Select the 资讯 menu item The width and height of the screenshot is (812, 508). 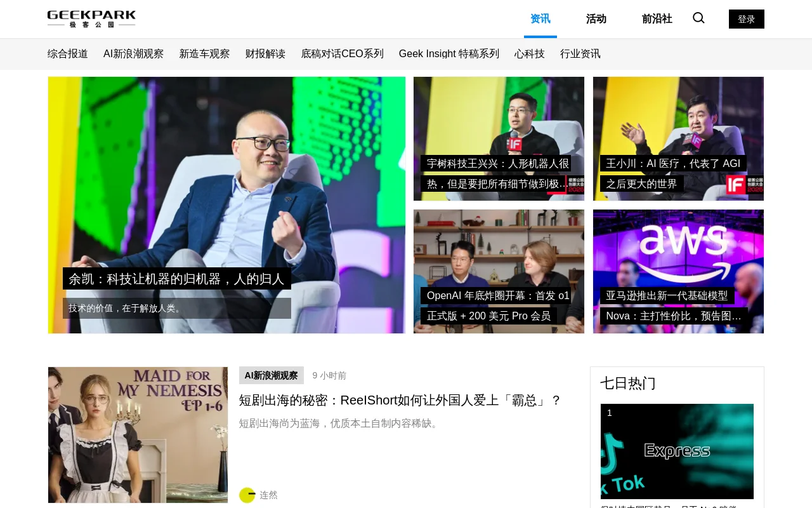pyautogui.click(x=540, y=19)
